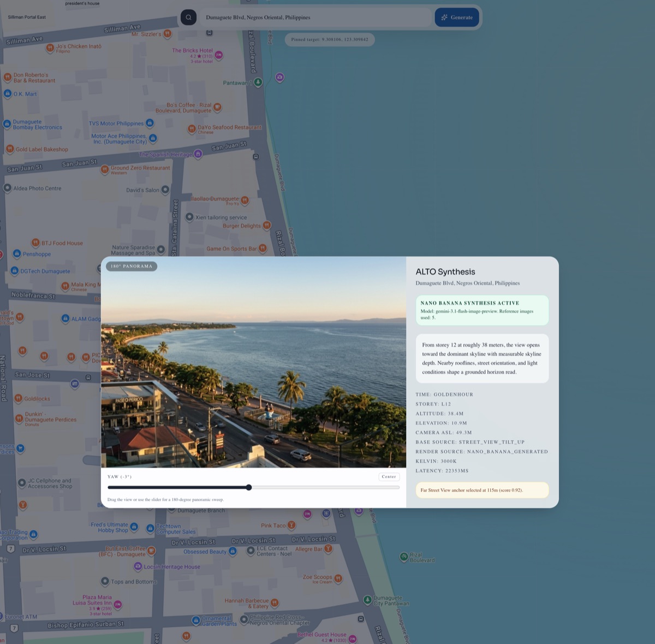Click O.K. Mart shop pin
Screen dimensions: 655x644
click(8, 94)
